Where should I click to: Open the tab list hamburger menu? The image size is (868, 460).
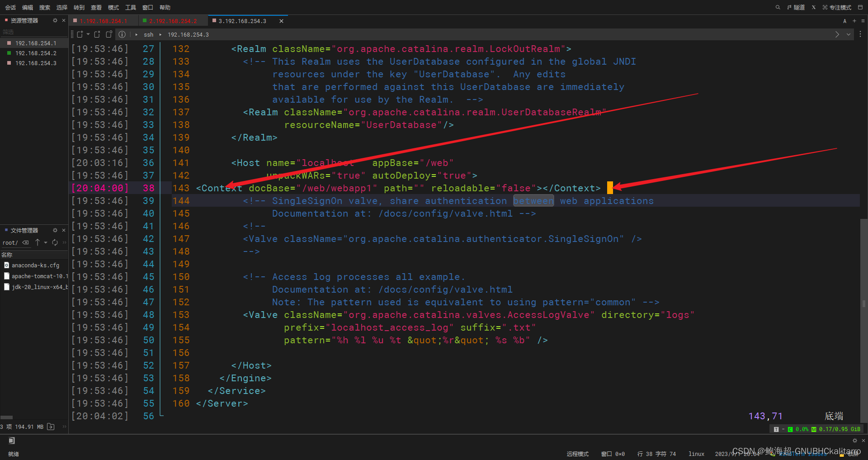tap(863, 21)
